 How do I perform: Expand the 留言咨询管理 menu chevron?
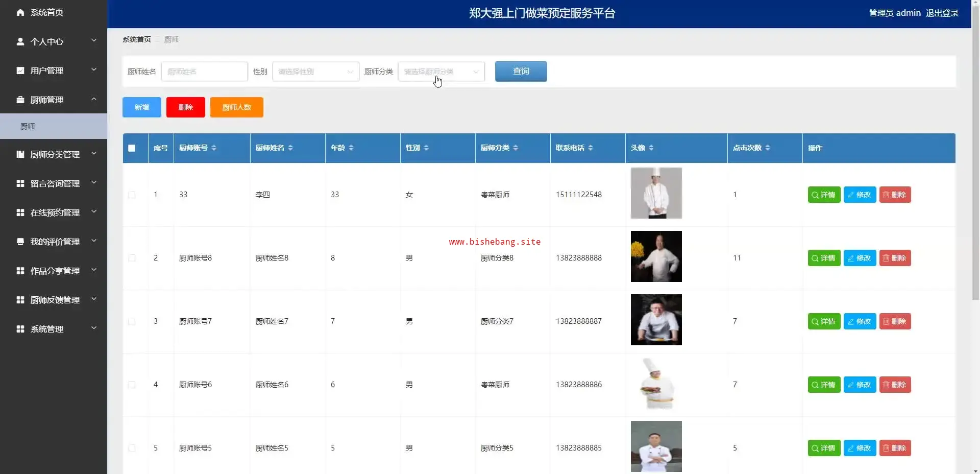(x=94, y=182)
